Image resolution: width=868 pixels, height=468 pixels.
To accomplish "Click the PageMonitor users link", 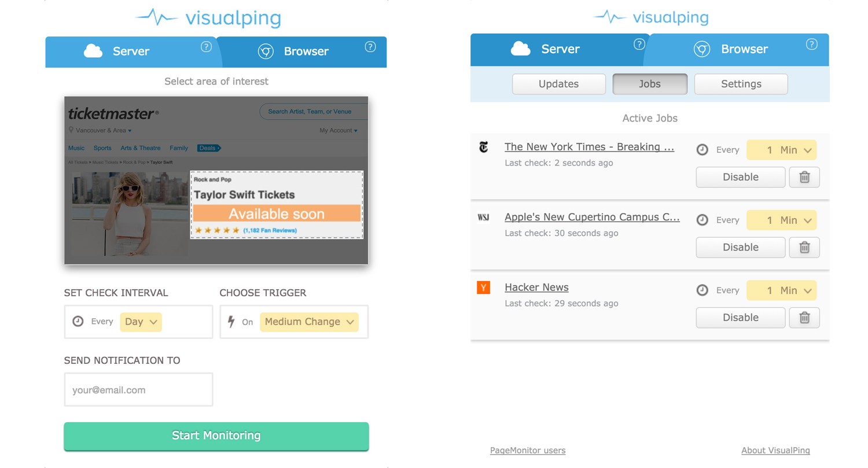I will [528, 450].
